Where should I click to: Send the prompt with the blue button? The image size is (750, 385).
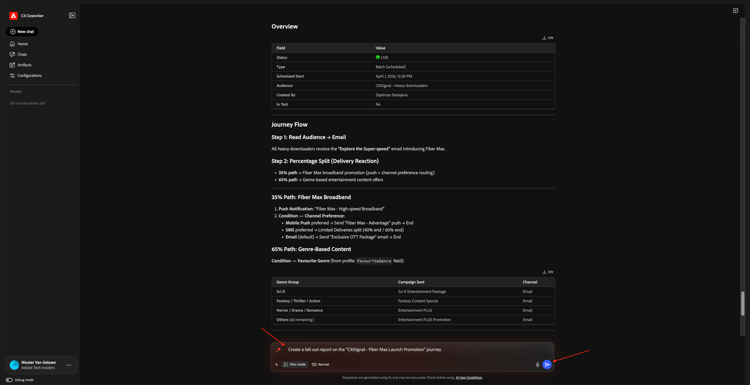[x=547, y=364]
